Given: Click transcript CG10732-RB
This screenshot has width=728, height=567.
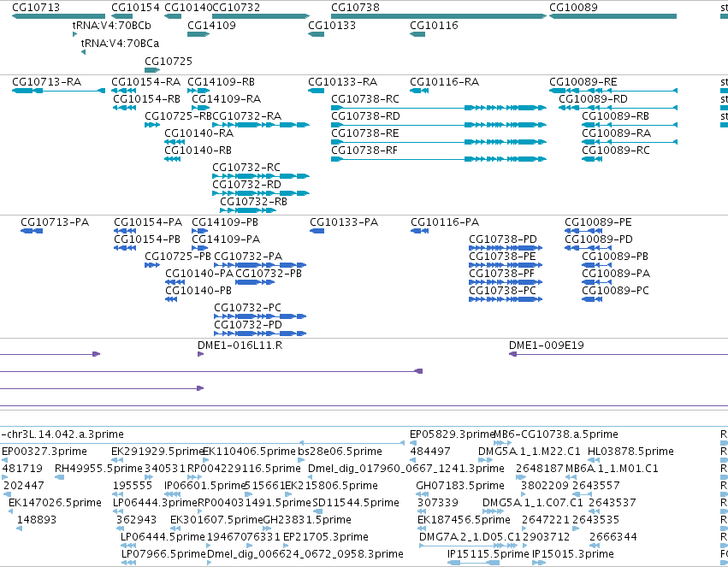Looking at the screenshot, I should pyautogui.click(x=253, y=201).
